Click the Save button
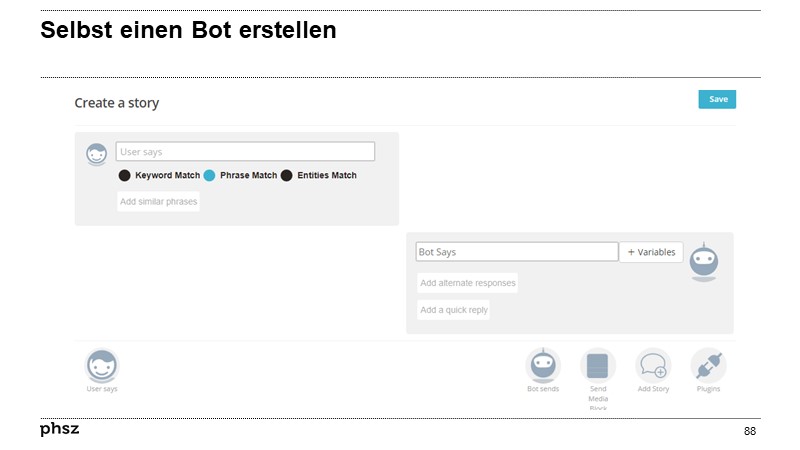 pos(717,99)
